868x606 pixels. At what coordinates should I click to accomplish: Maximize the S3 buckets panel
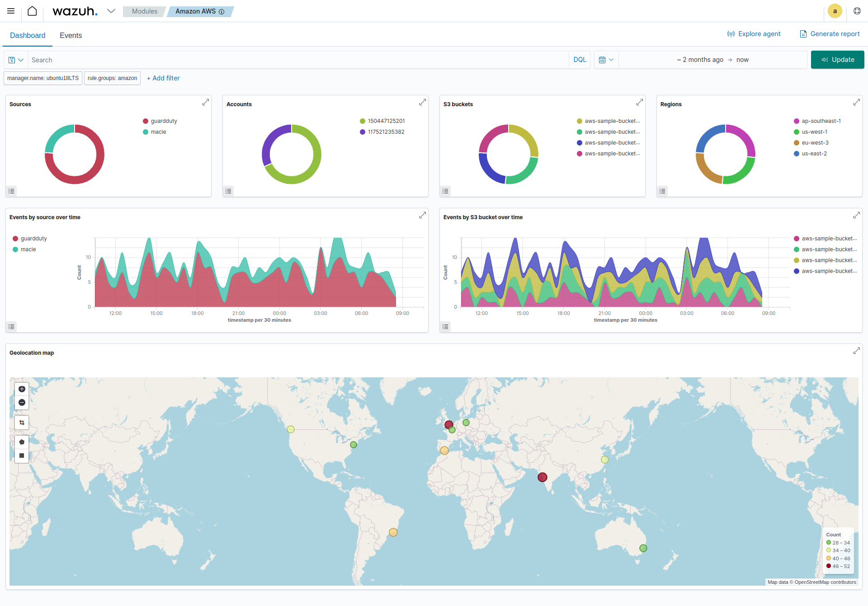coord(639,103)
